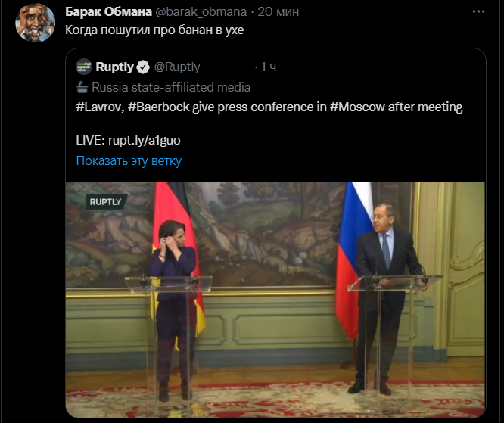Open the #Baerbock hashtag
This screenshot has width=504, height=423.
(x=159, y=107)
